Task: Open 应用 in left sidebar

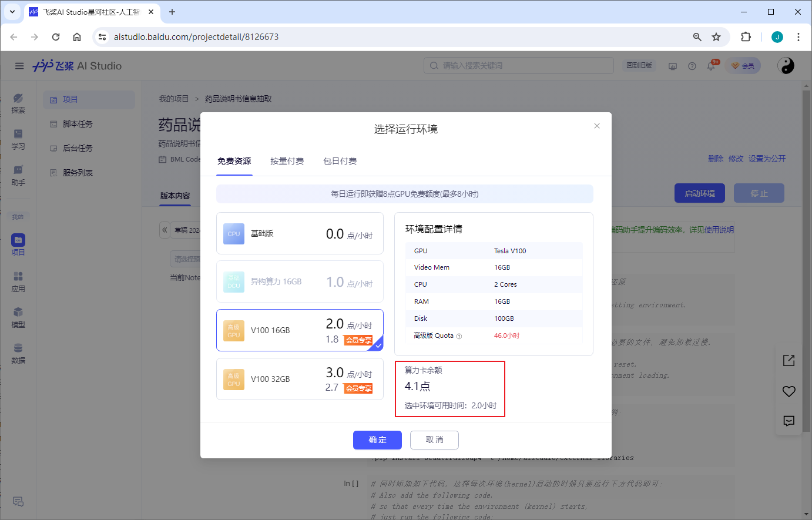Action: pos(18,282)
